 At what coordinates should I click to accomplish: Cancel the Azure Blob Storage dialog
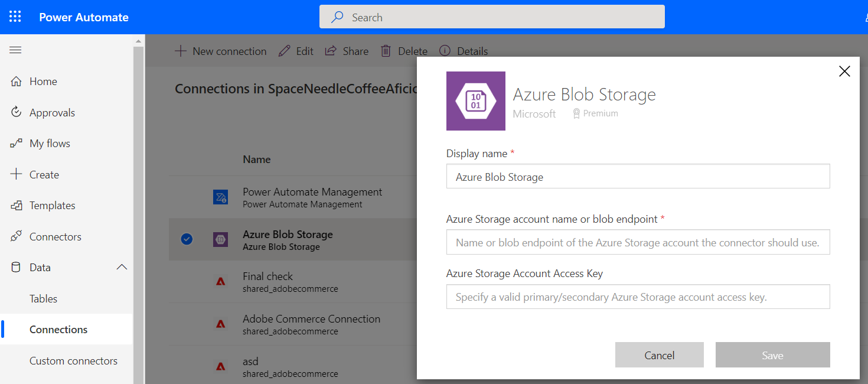click(x=659, y=354)
